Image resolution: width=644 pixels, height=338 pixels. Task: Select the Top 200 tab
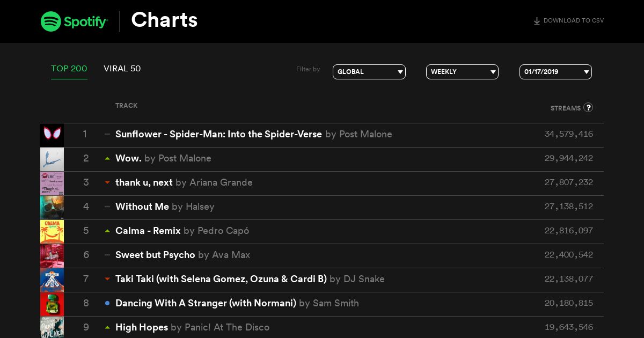[x=69, y=69]
